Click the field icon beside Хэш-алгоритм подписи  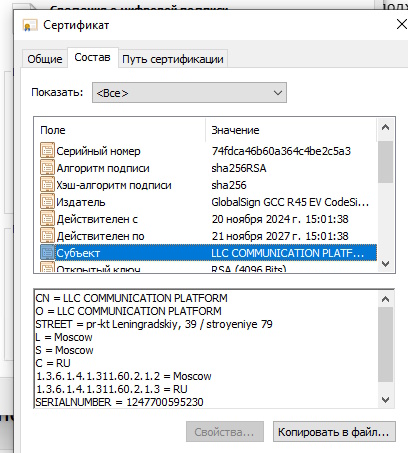click(47, 185)
